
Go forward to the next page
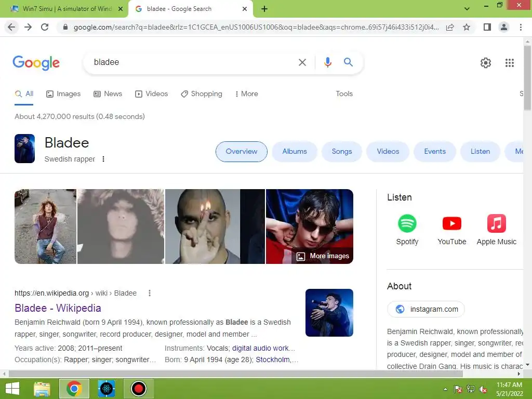tap(28, 27)
